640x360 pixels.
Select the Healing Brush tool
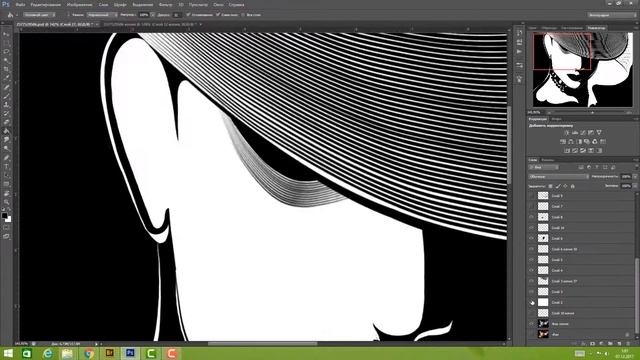[x=6, y=87]
